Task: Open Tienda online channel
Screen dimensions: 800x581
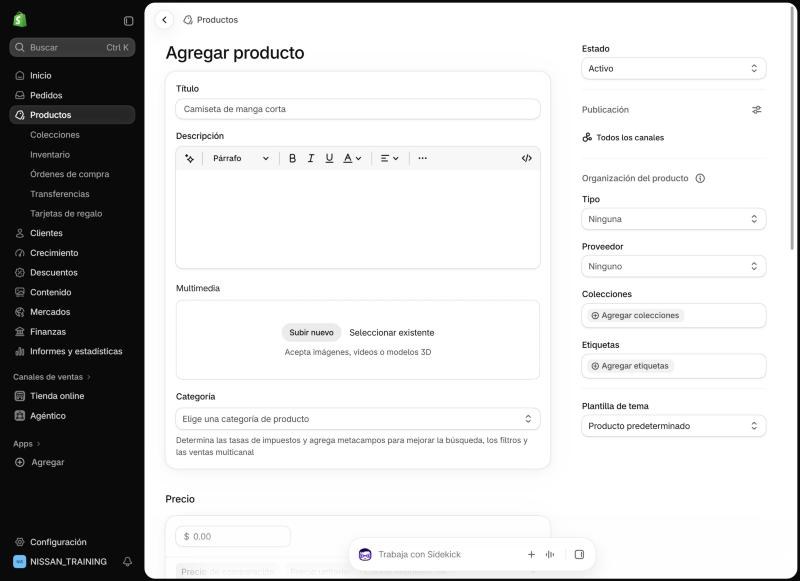Action: 72,396
